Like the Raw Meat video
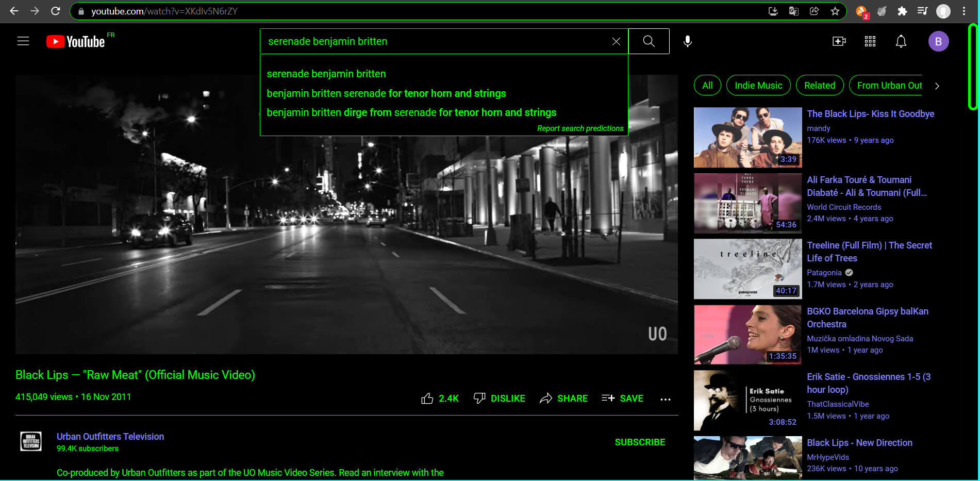The height and width of the screenshot is (481, 980). (x=440, y=399)
